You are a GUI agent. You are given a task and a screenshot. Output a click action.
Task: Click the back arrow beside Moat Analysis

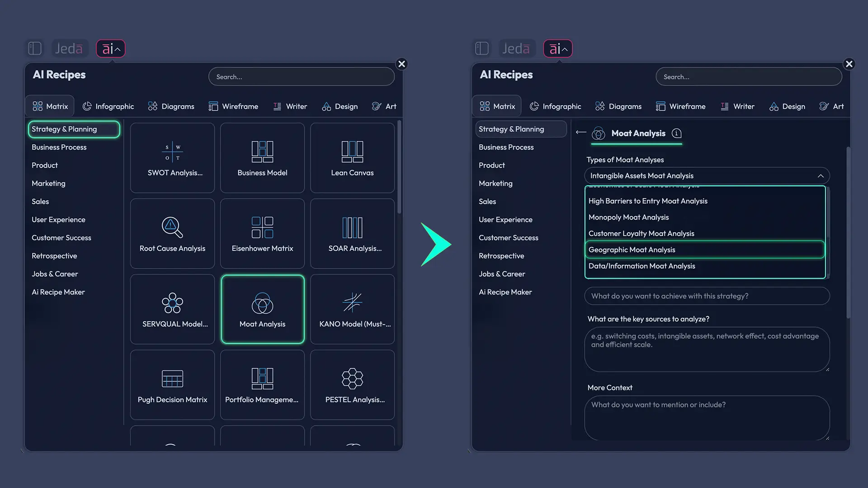pyautogui.click(x=580, y=132)
